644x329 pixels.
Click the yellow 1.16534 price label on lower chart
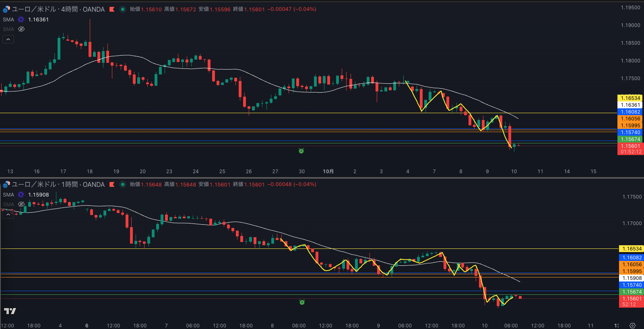point(631,249)
